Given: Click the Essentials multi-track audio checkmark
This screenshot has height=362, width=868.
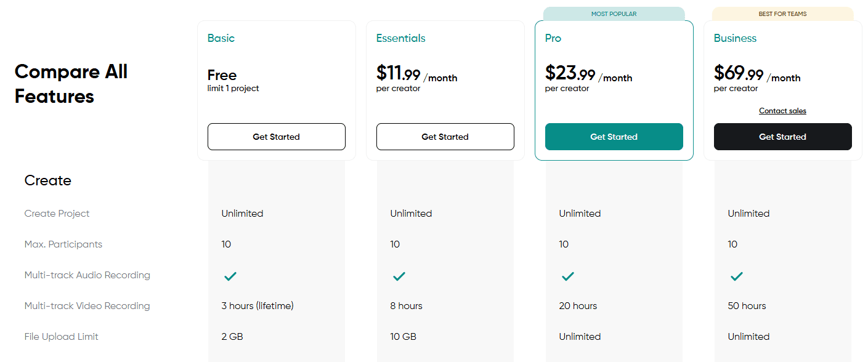Looking at the screenshot, I should [x=399, y=276].
